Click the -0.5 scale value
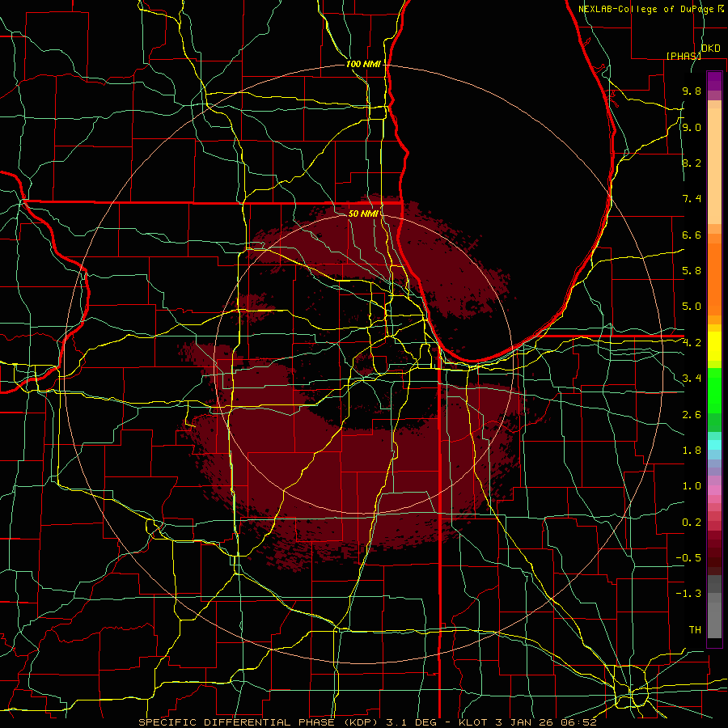 tap(688, 558)
